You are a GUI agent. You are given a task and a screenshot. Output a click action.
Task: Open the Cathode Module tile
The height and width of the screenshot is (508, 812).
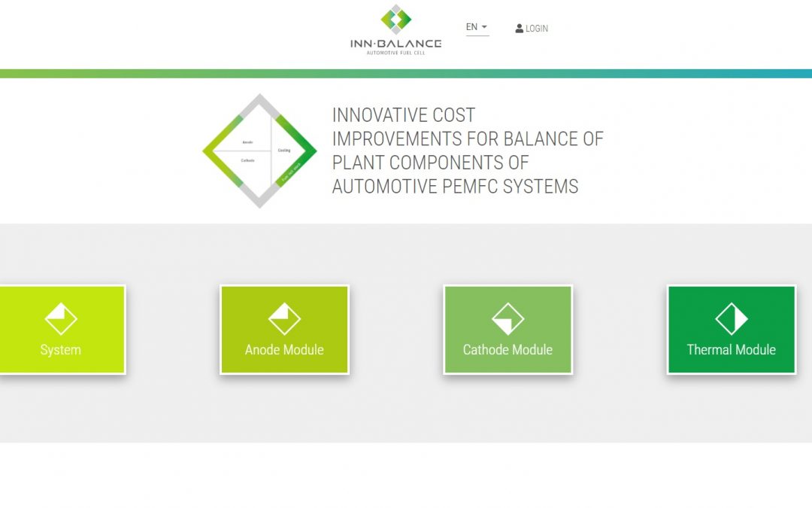508,330
